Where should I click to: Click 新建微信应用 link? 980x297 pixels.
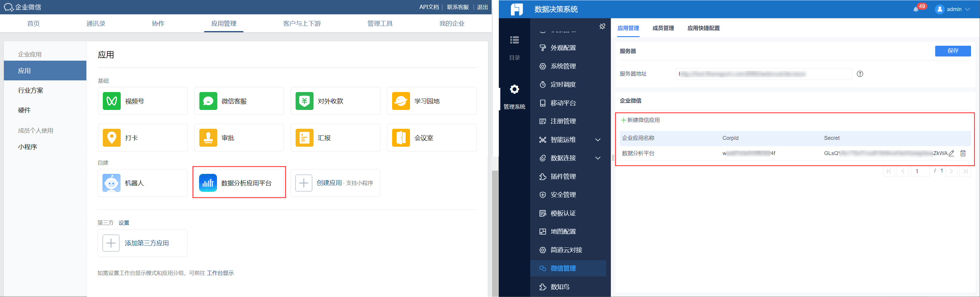640,120
